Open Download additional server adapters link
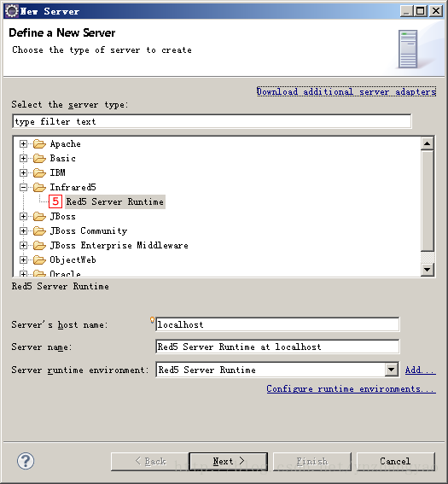Viewport: 448px width, 484px height. pos(346,91)
